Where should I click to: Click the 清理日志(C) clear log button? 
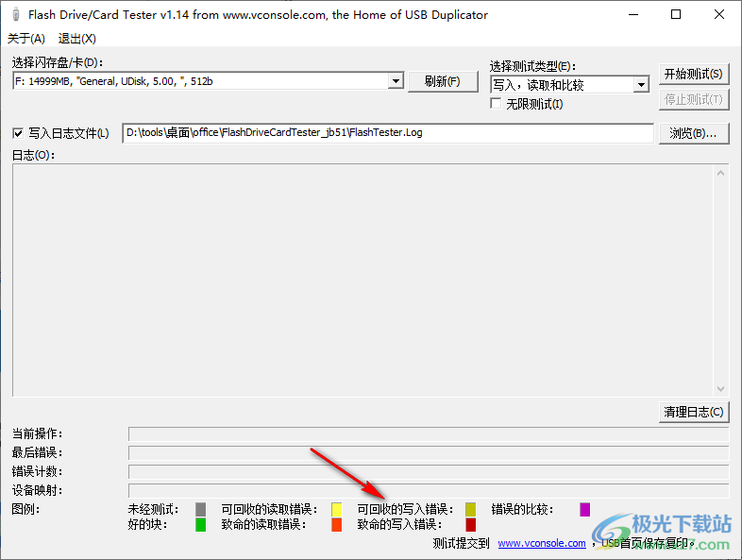tap(693, 412)
